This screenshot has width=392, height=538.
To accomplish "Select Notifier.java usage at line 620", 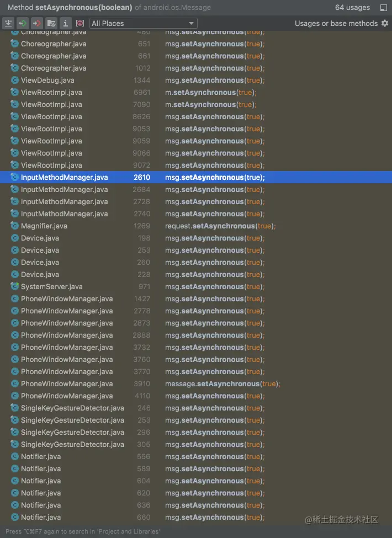I will pyautogui.click(x=196, y=493).
